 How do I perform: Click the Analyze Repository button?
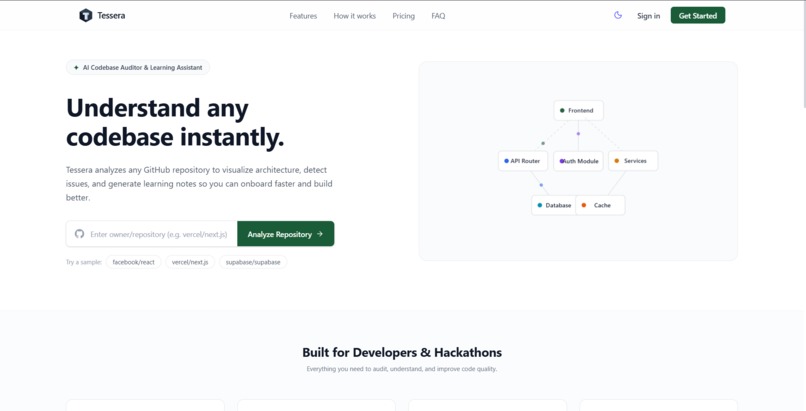(x=286, y=234)
